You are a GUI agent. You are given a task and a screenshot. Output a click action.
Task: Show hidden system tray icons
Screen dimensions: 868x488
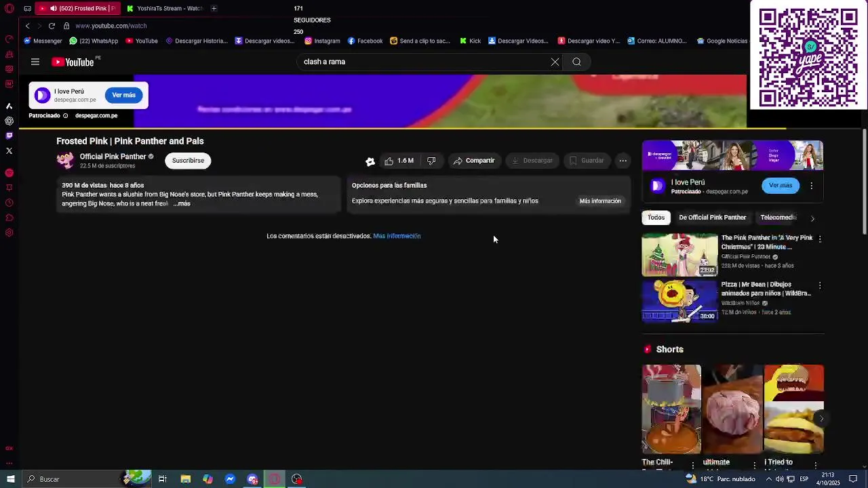tap(768, 479)
